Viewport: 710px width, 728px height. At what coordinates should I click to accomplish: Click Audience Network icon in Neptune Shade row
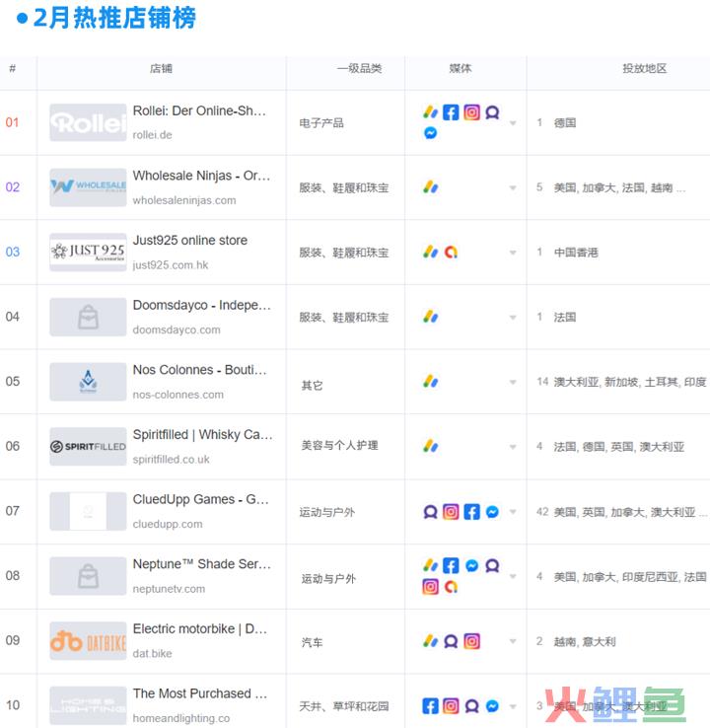pyautogui.click(x=492, y=565)
